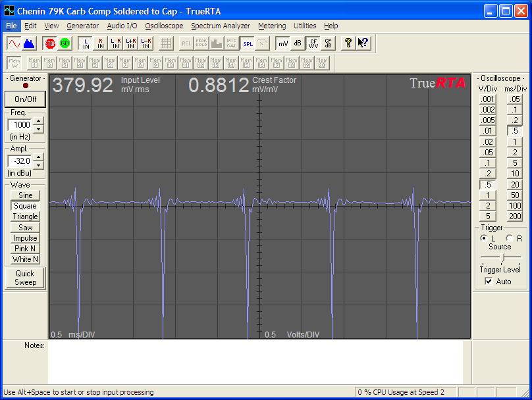Select Pink N noise waveform
This screenshot has height=400, width=532.
click(25, 249)
